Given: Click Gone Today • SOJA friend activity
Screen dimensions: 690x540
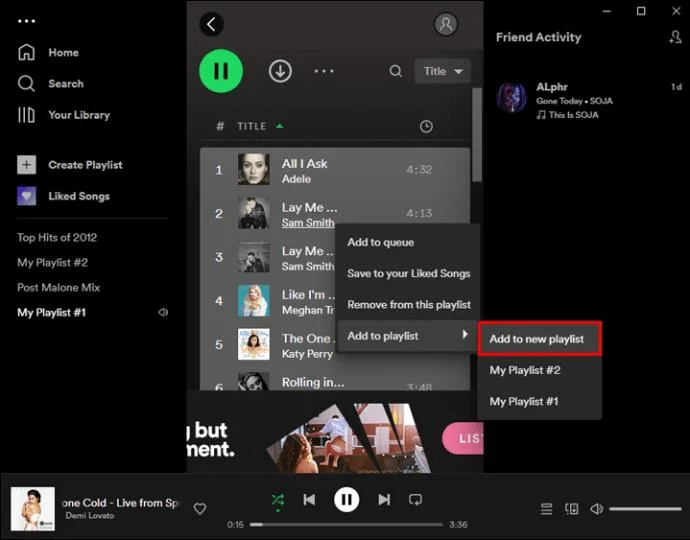Looking at the screenshot, I should 574,101.
